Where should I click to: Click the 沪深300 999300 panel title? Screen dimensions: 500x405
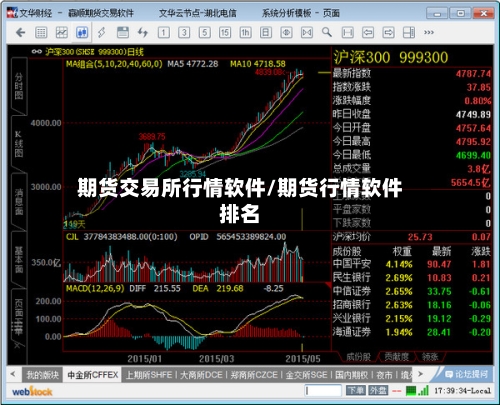coord(391,57)
